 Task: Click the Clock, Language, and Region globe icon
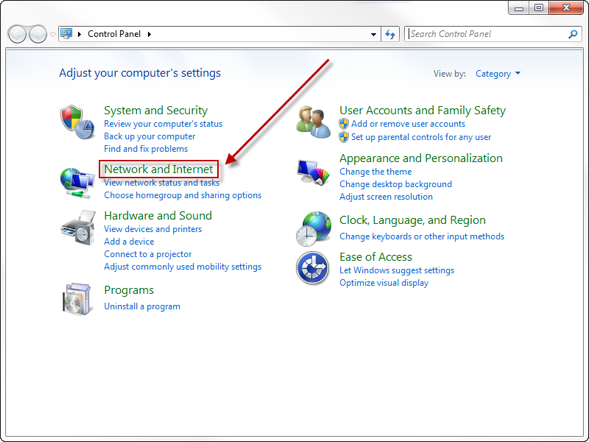click(313, 229)
